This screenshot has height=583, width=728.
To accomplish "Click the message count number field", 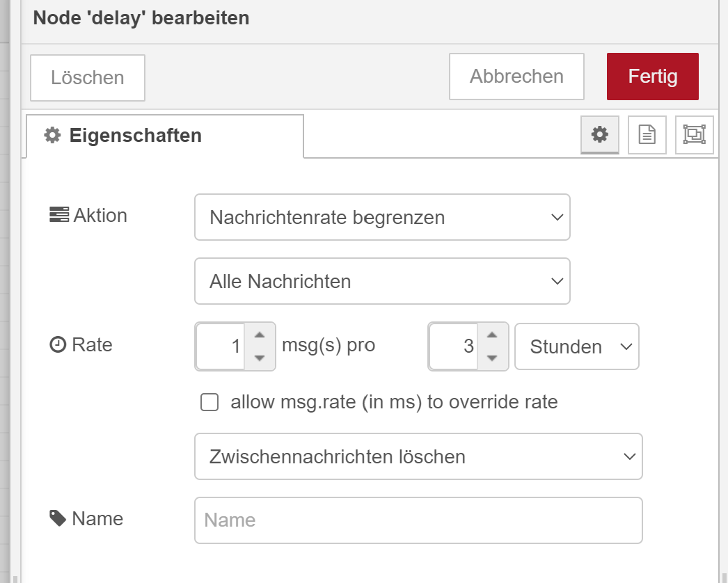I will (x=221, y=346).
